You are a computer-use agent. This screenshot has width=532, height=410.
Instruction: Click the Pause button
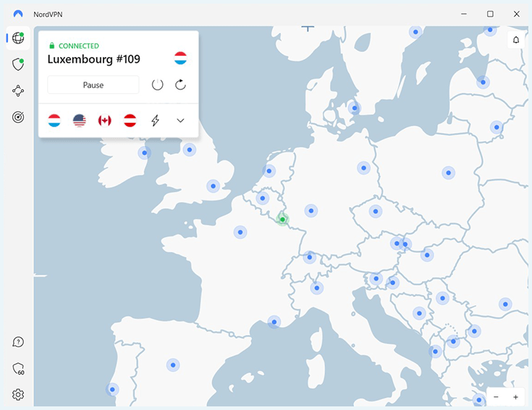(93, 85)
